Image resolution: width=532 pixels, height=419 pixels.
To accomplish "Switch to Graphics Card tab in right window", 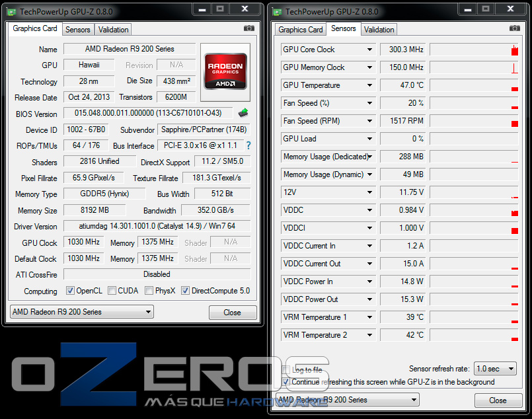I will pos(301,30).
